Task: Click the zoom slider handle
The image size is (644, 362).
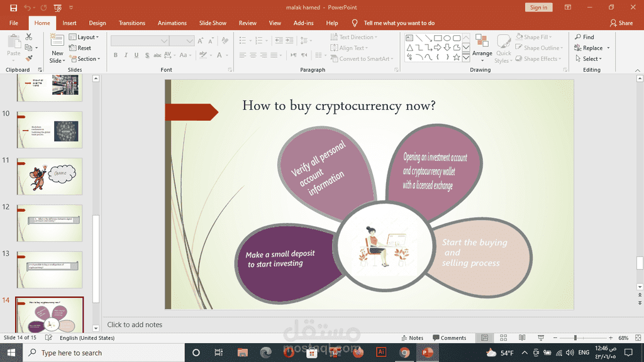Action: (575, 337)
